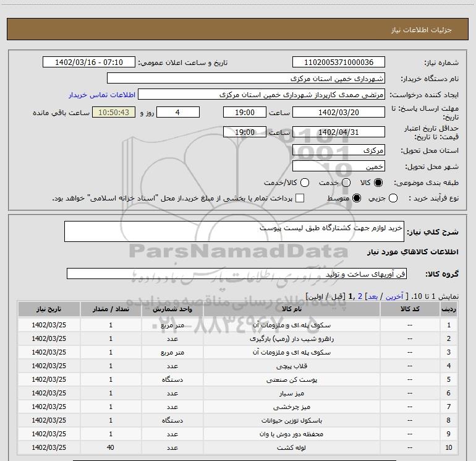Click the شماره نیاز field 1102005371000036
The image size is (476, 461).
pyautogui.click(x=339, y=62)
